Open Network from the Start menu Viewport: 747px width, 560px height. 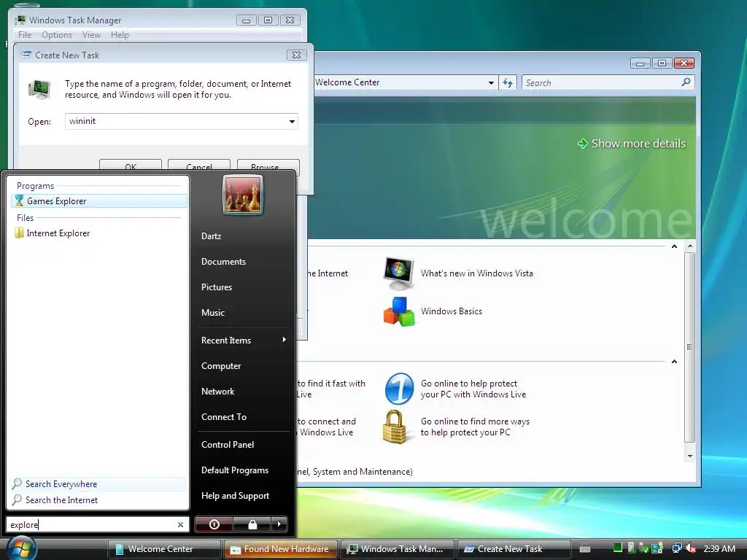click(x=217, y=392)
